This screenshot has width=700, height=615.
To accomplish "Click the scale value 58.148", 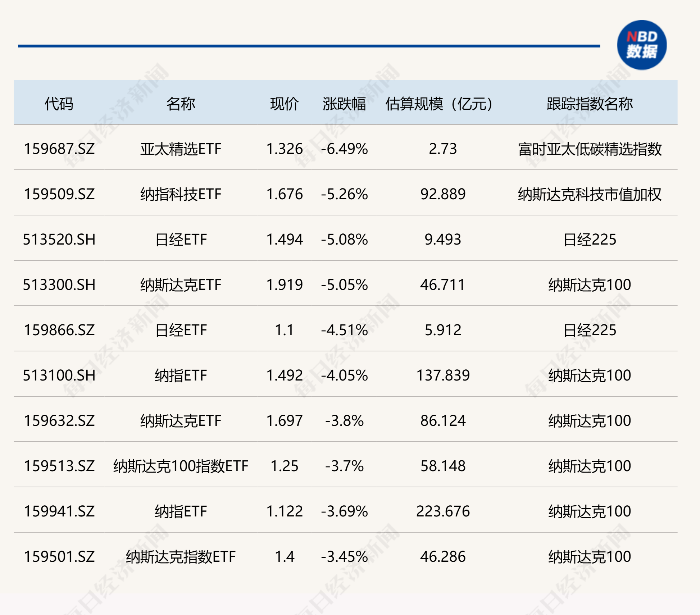I will pos(443,466).
